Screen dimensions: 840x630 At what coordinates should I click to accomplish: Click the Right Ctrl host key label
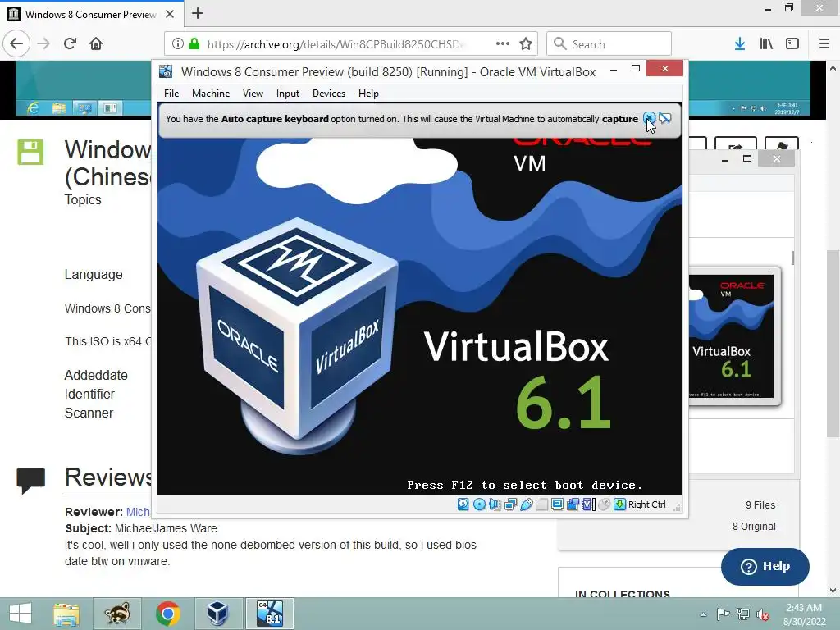[646, 504]
